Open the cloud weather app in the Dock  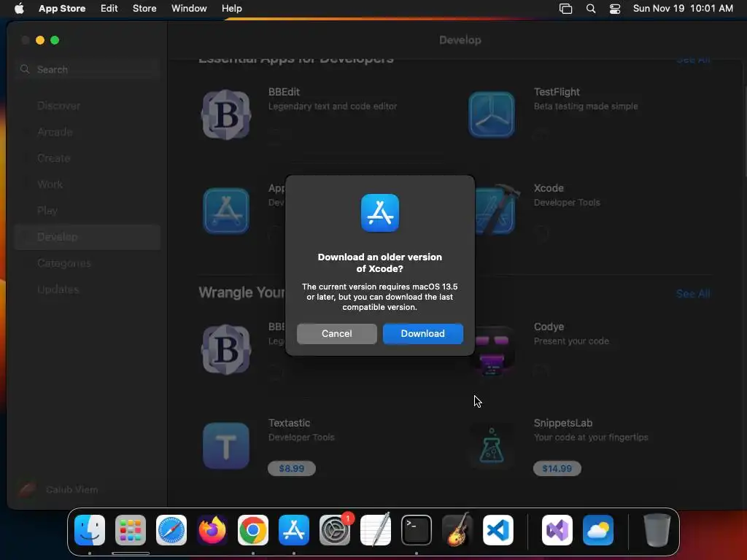coord(598,530)
